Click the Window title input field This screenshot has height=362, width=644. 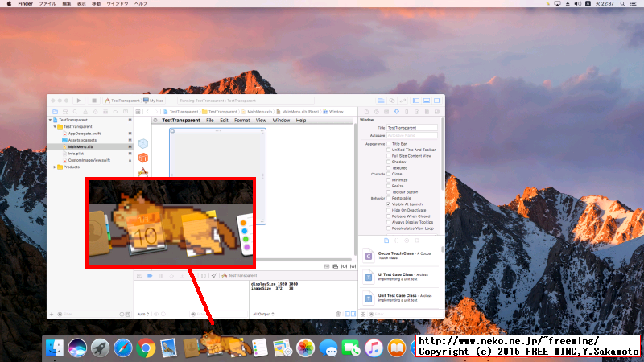[x=412, y=128]
